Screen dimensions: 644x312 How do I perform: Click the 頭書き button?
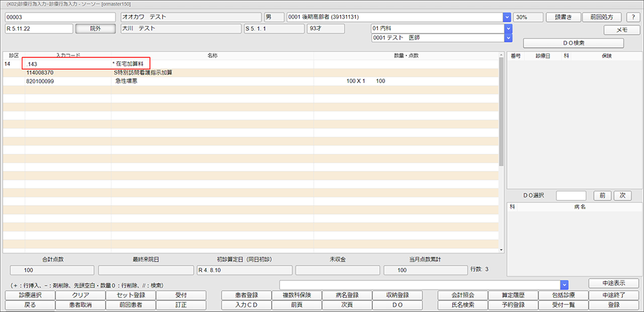563,17
